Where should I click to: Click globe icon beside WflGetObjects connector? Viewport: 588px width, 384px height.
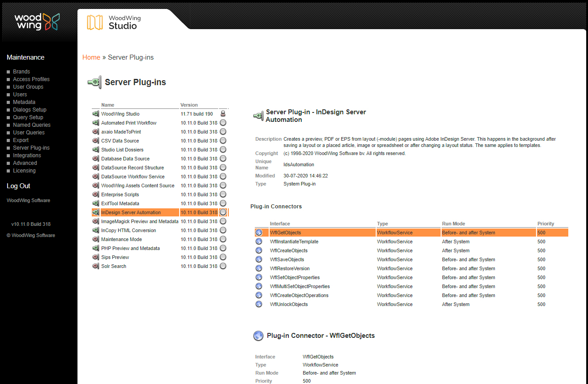(x=259, y=233)
